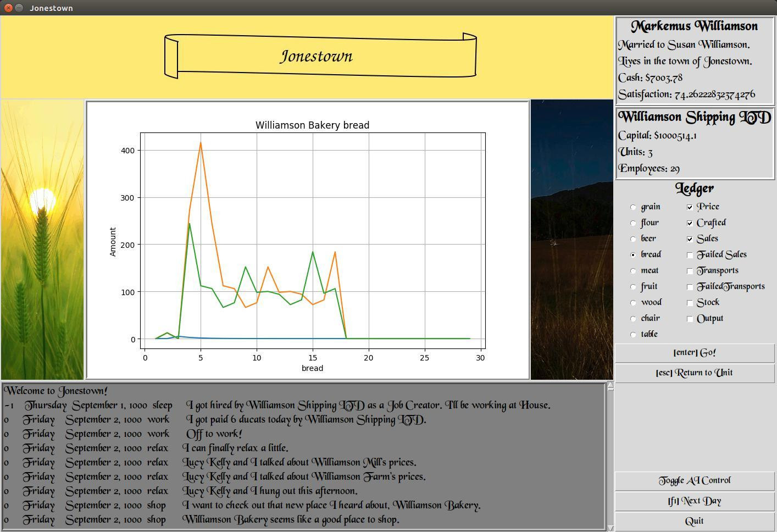Viewport: 777px width, 532px height.
Task: Select the chair radio button
Action: pos(633,319)
